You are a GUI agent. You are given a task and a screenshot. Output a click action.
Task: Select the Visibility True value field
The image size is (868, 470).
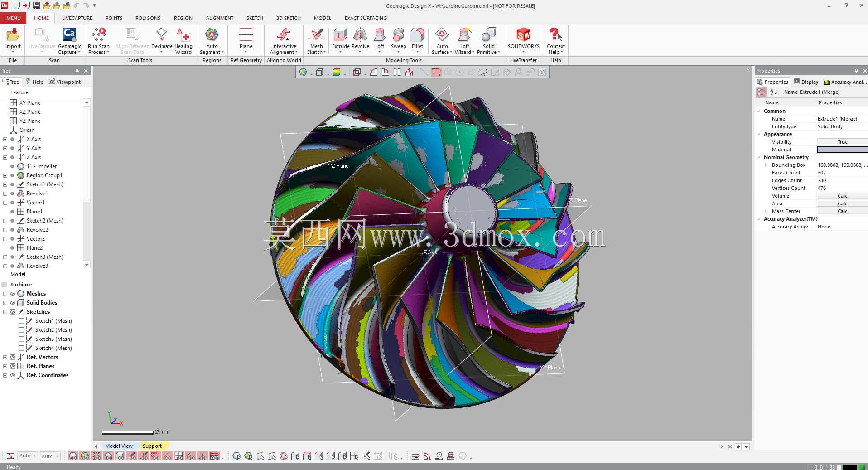click(x=842, y=142)
